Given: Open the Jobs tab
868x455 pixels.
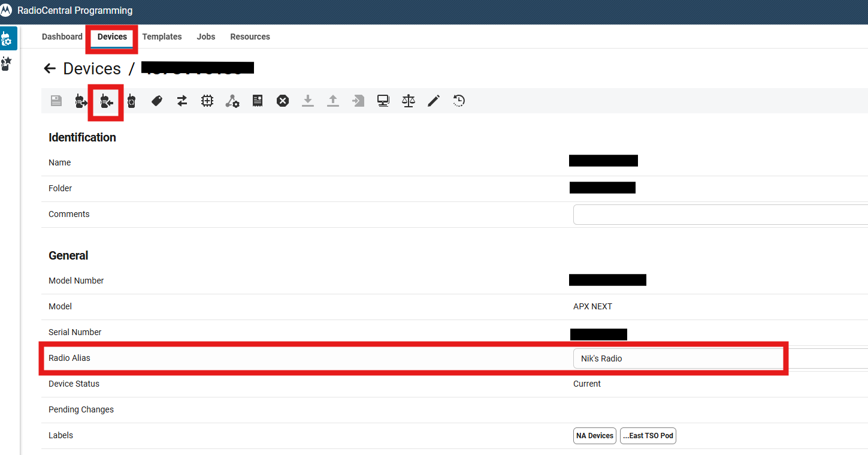Looking at the screenshot, I should 206,37.
